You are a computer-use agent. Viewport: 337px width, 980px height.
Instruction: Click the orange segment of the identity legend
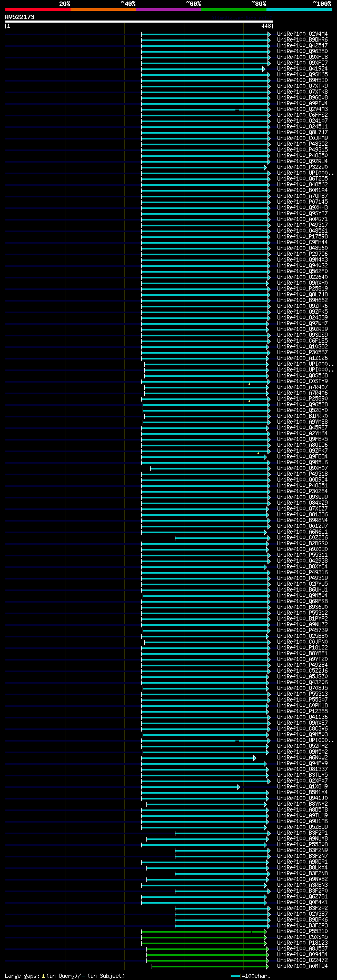(x=103, y=9)
